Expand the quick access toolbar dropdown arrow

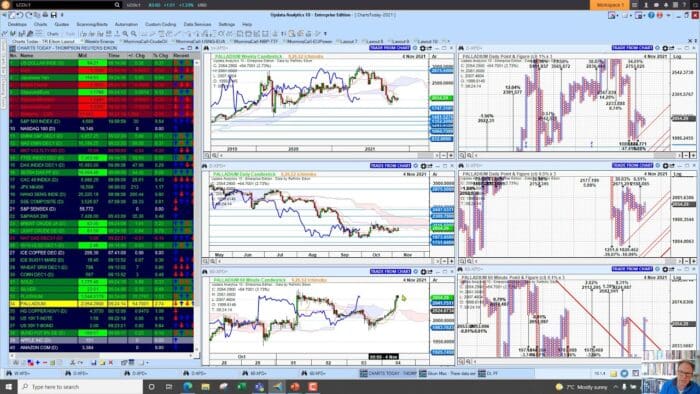62,15
